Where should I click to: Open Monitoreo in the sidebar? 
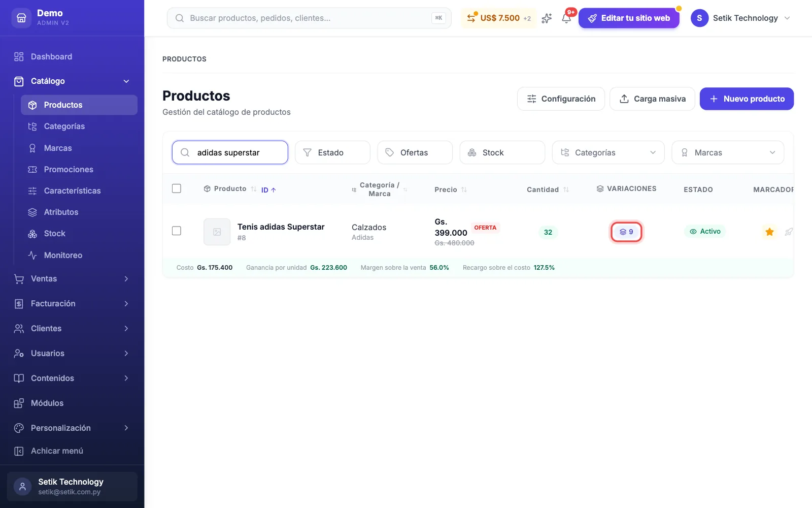79,256
